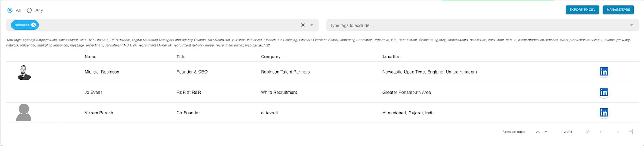Expand the include tags dropdown arrow
The width and height of the screenshot is (644, 146).
pos(312,25)
